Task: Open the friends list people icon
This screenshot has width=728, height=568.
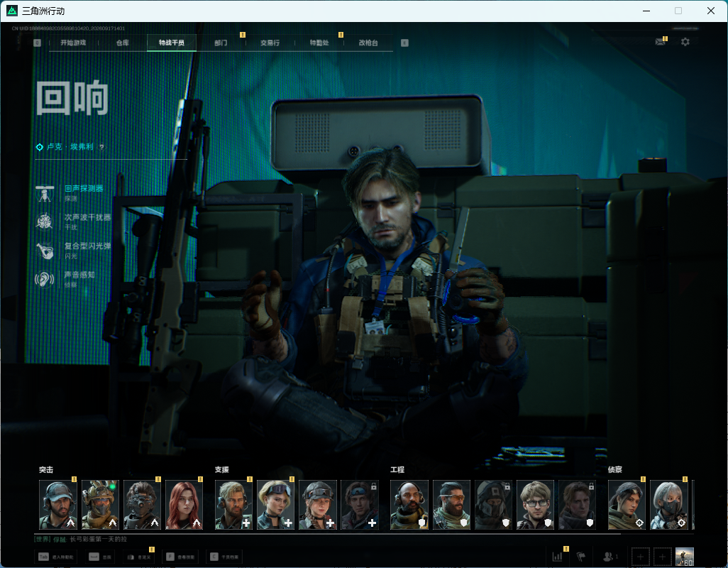Action: [x=610, y=557]
